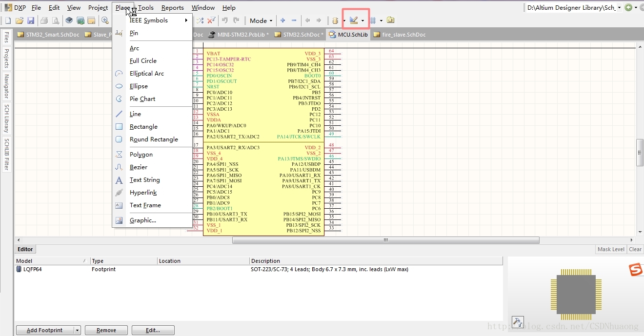
Task: Select Text String in the Place menu
Action: (144, 180)
